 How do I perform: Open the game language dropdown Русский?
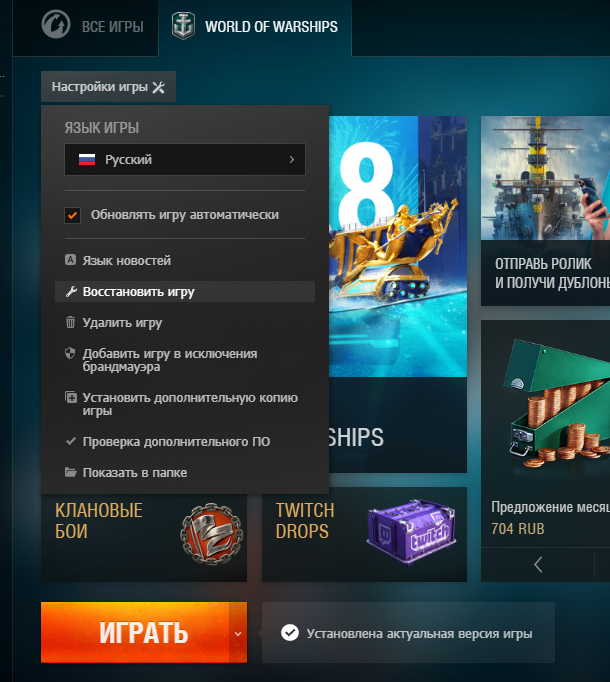(185, 160)
